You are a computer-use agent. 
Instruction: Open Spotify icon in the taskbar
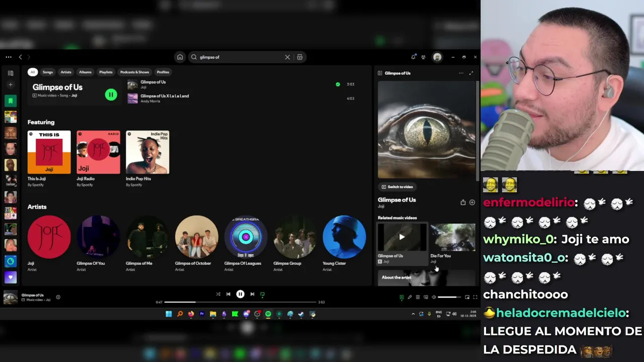coord(268,314)
